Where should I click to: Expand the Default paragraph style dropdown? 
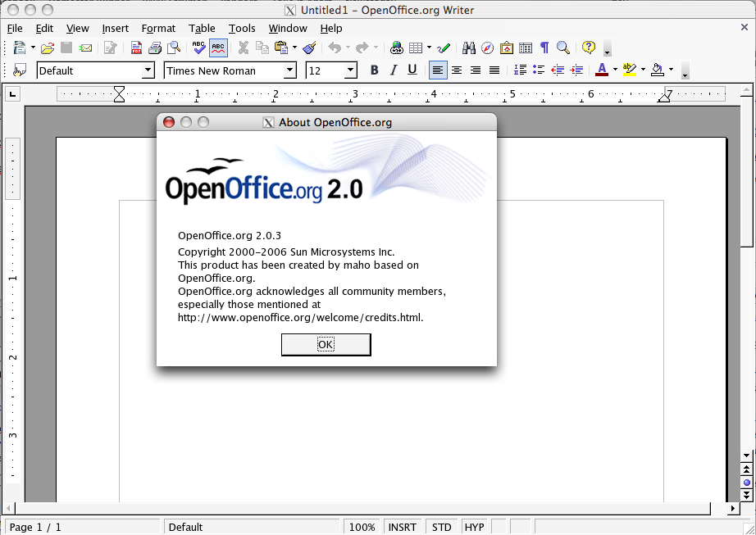tap(148, 70)
